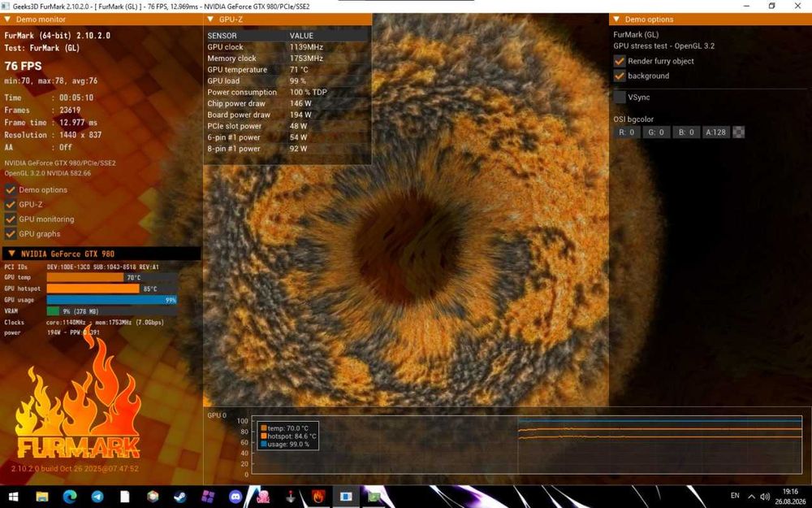Viewport: 812px width, 508px height.
Task: Click the graph legend temp: 70.0 °C
Action: [284, 428]
